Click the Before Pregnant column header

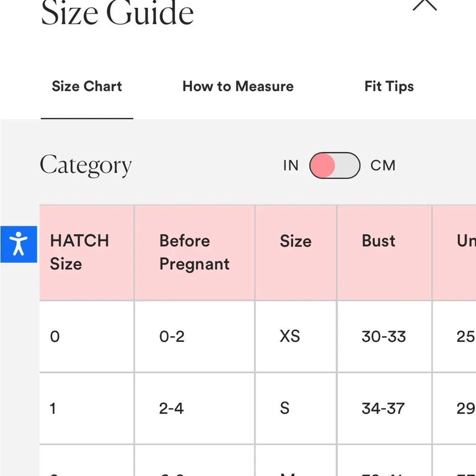pyautogui.click(x=194, y=252)
